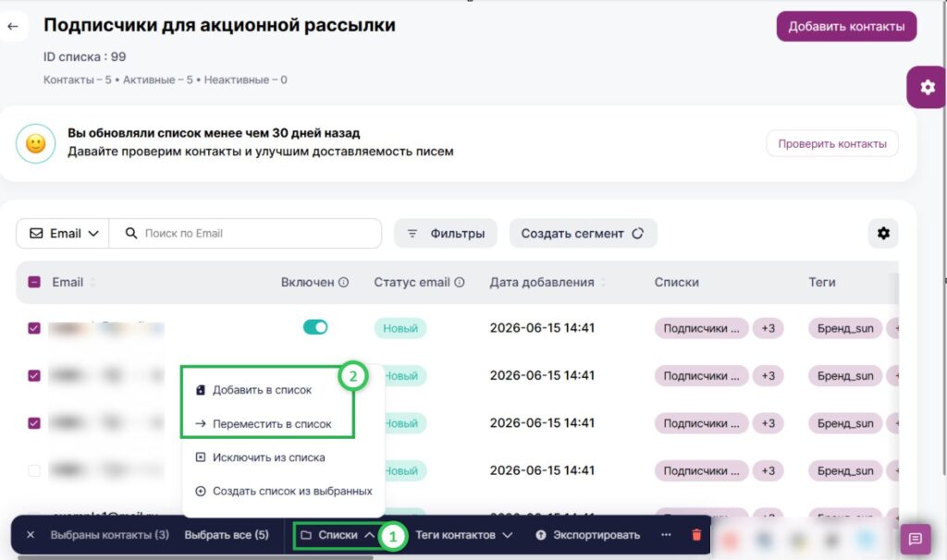The height and width of the screenshot is (560, 947).
Task: Expand +3 lists in third row
Action: 768,423
